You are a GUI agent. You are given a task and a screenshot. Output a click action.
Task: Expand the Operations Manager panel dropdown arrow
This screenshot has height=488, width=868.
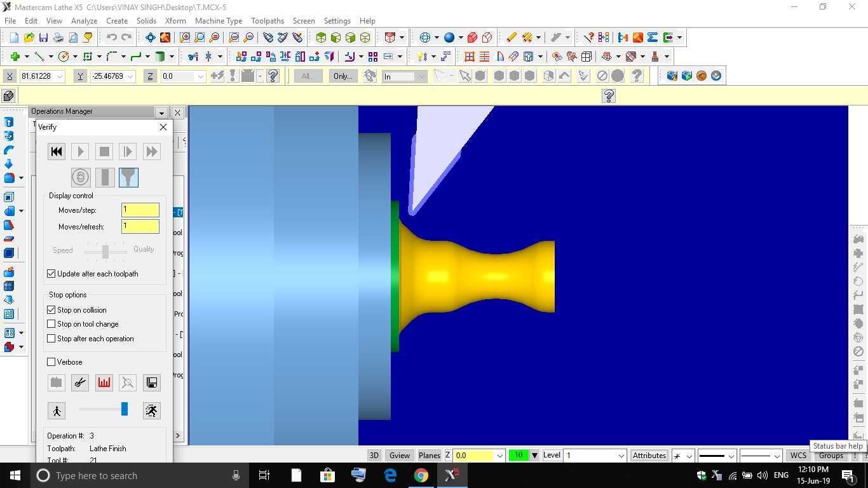[161, 112]
